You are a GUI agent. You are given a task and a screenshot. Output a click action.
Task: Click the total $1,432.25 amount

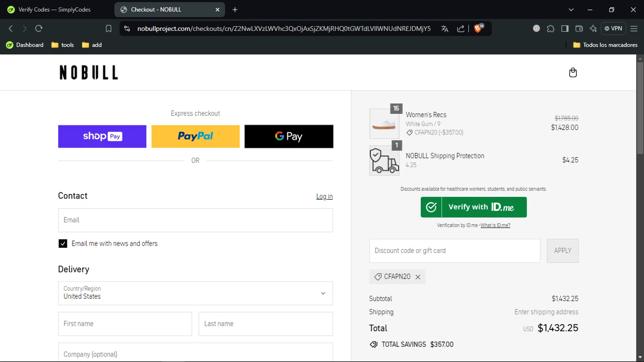[x=558, y=328]
